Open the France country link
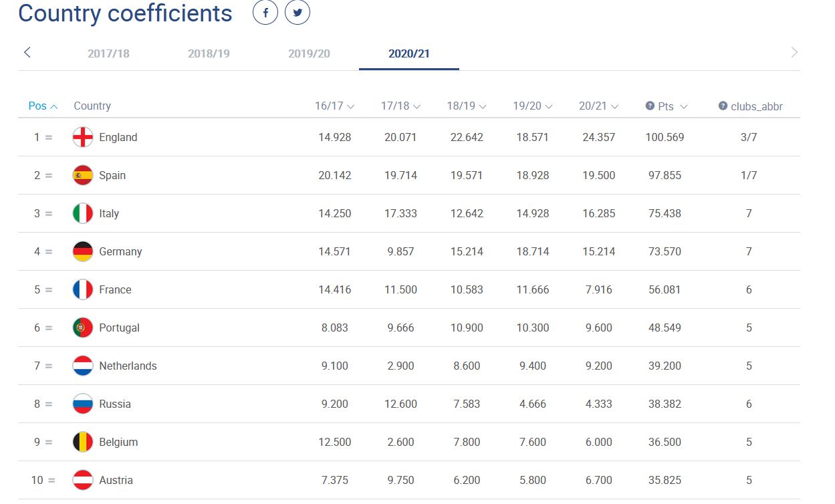This screenshot has height=504, width=835. point(115,289)
